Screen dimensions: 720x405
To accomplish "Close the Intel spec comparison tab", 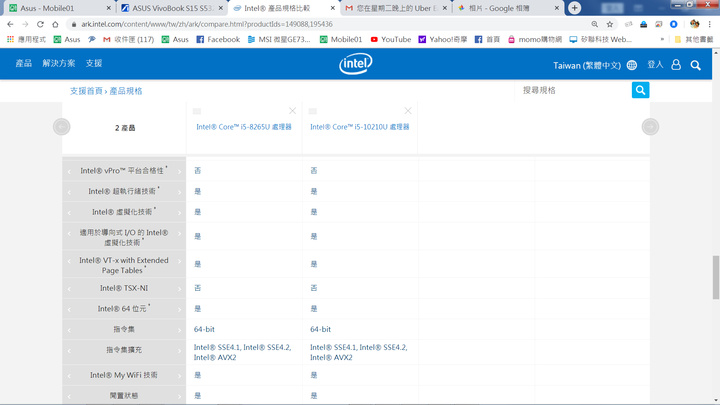I will (332, 8).
